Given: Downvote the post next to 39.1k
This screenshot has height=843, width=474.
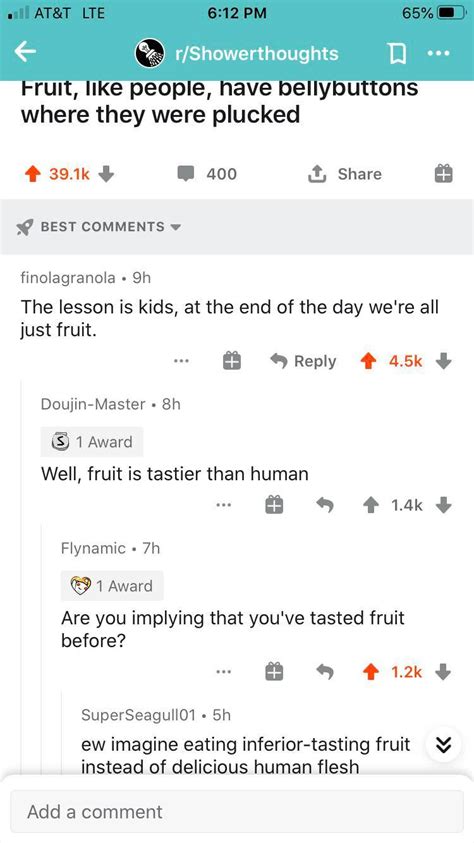Looking at the screenshot, I should pyautogui.click(x=107, y=174).
